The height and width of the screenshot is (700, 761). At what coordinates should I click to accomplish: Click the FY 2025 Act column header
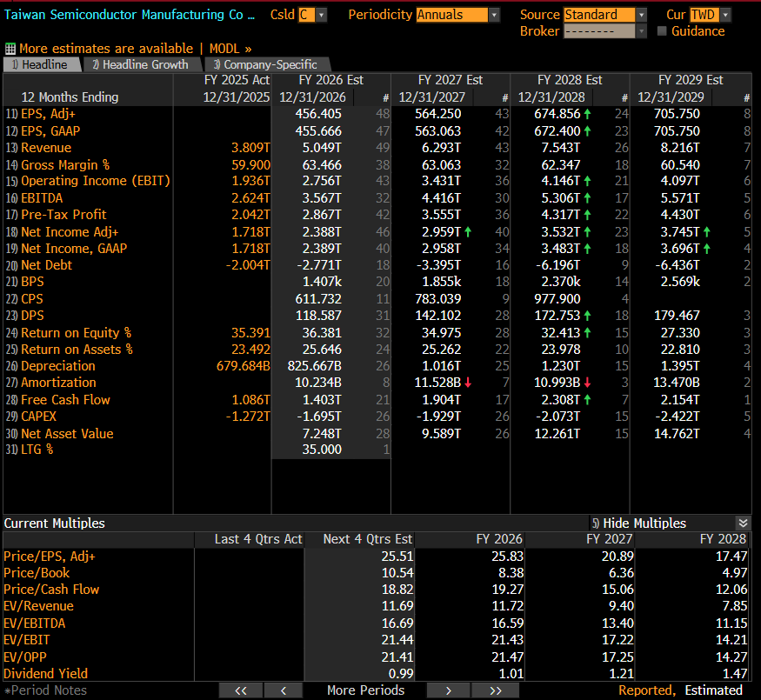pos(237,80)
